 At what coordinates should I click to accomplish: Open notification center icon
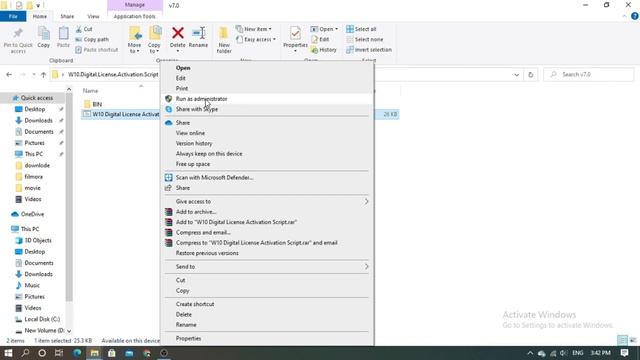pyautogui.click(x=624, y=353)
